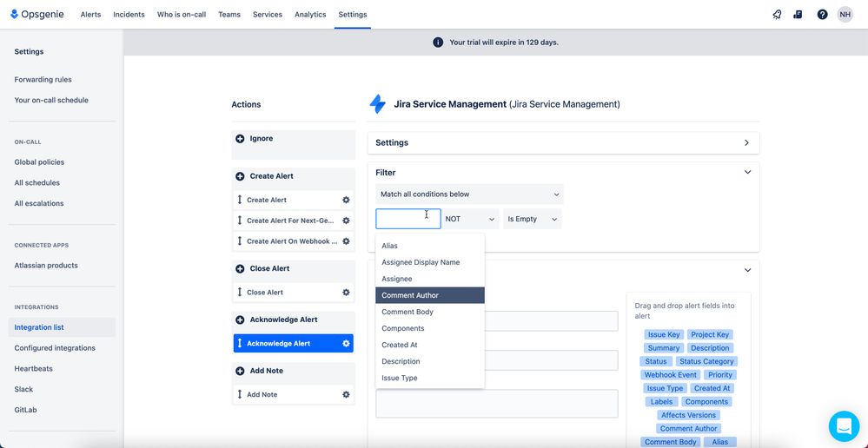Open gear settings for Create Alert On Webhook rule

[346, 241]
